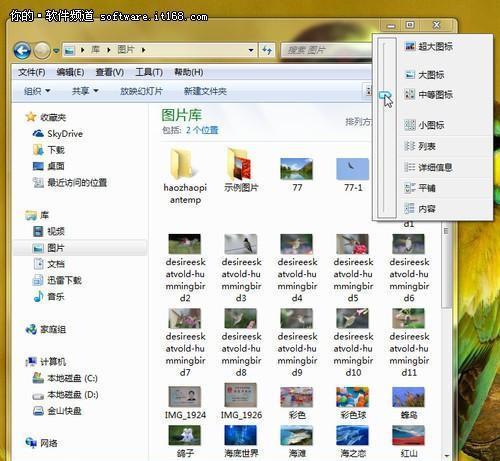Screen dimensions: 500x461
Task: Open the 文件(F) menu
Action: [x=32, y=72]
